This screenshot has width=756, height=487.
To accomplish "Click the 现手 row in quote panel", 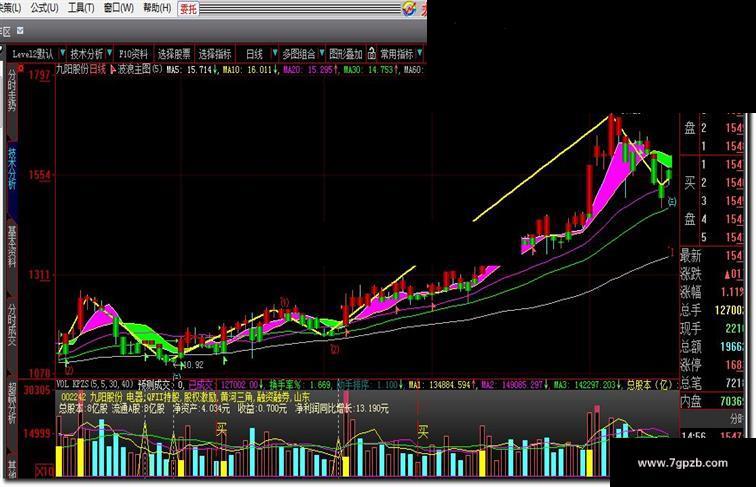I will point(712,328).
